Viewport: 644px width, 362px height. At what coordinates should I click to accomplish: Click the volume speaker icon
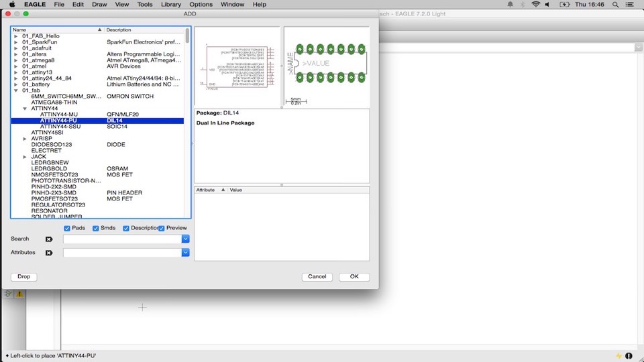click(x=547, y=5)
